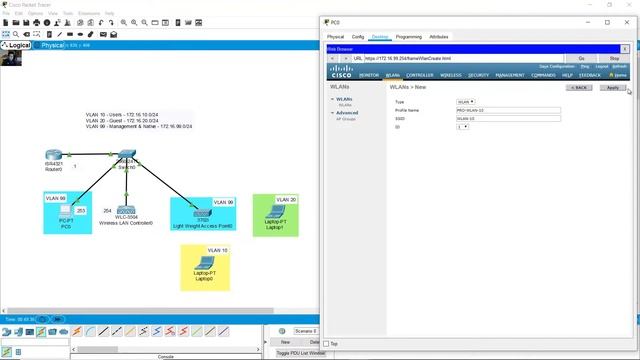Create a new file from the main toolbar
Viewport: 640px width, 360px height.
point(6,23)
